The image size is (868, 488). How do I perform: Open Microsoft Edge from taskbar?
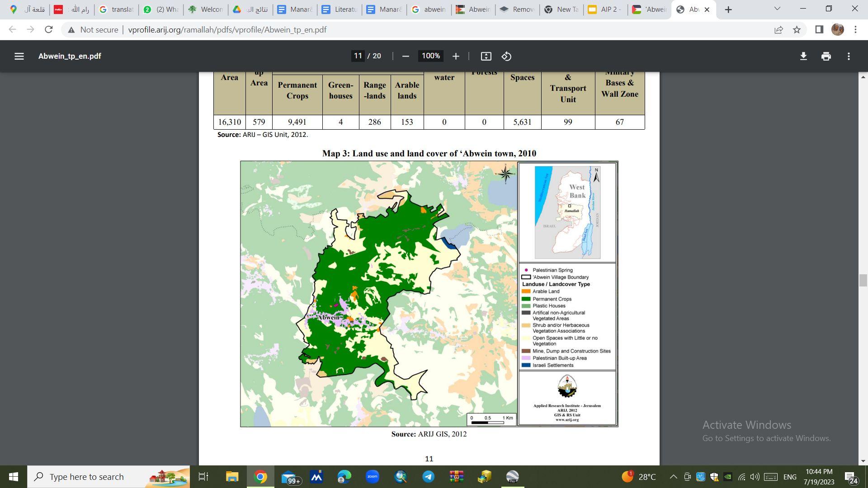[x=344, y=477]
